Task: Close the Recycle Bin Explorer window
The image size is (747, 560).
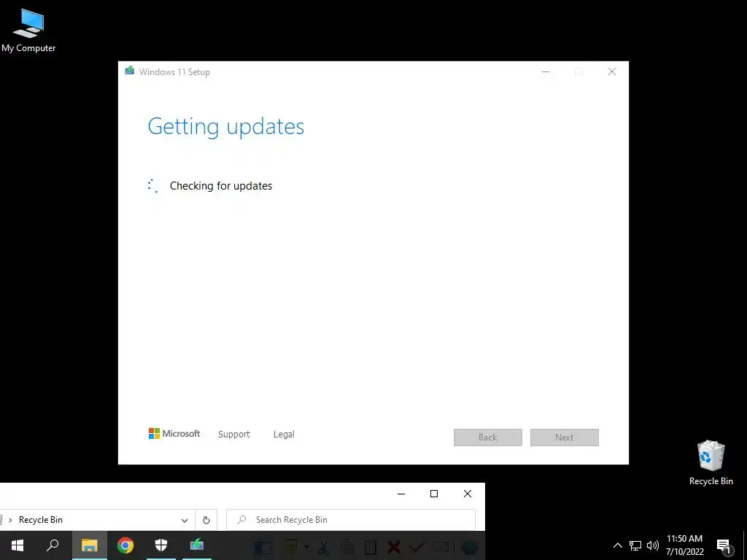Action: click(x=468, y=494)
